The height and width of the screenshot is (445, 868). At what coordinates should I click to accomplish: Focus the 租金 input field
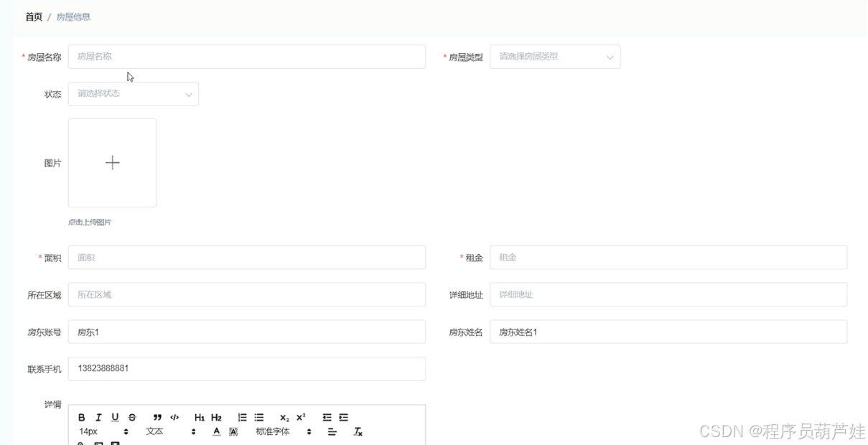coord(668,258)
